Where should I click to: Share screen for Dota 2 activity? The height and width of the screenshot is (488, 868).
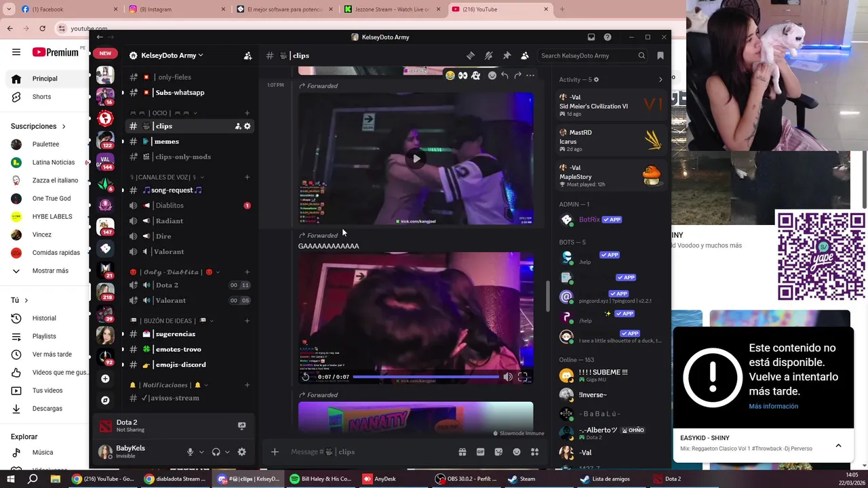pos(241,426)
